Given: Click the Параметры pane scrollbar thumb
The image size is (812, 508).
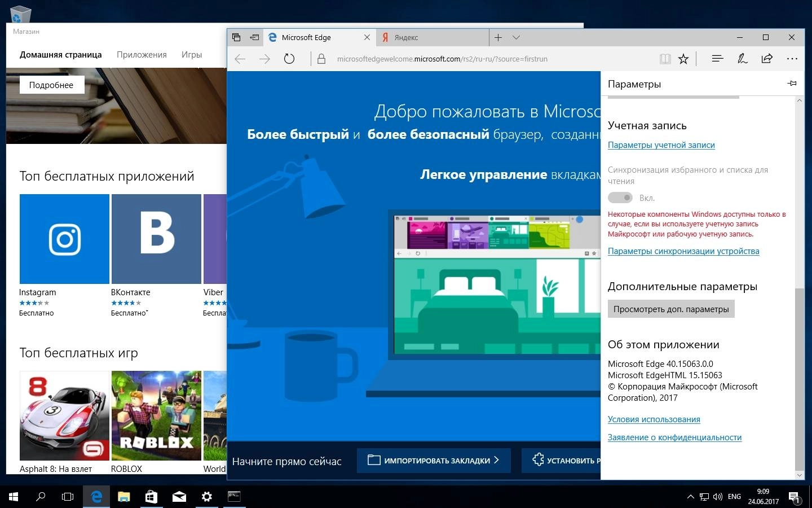Looking at the screenshot, I should point(799,378).
